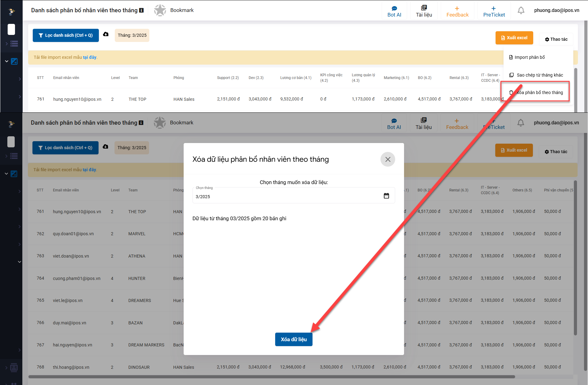Click the DREAM MARKERS team cell
Screen dimensions: 588x385
click(146, 345)
